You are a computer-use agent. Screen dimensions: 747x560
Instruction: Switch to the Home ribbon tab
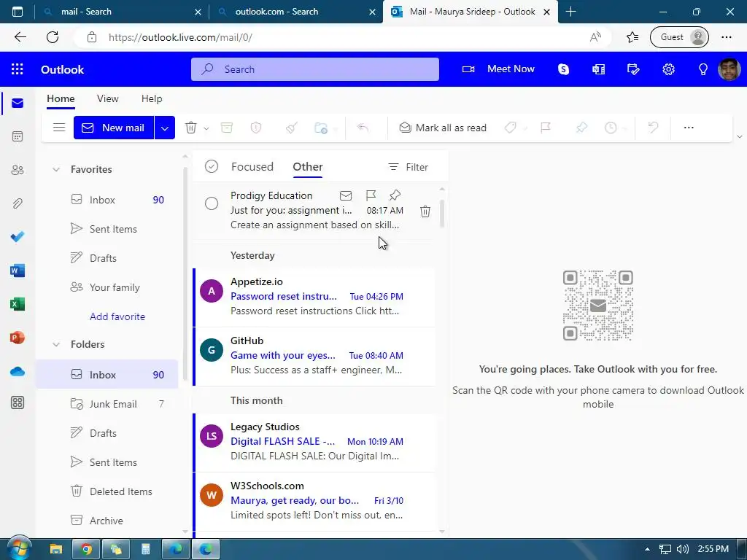tap(61, 98)
